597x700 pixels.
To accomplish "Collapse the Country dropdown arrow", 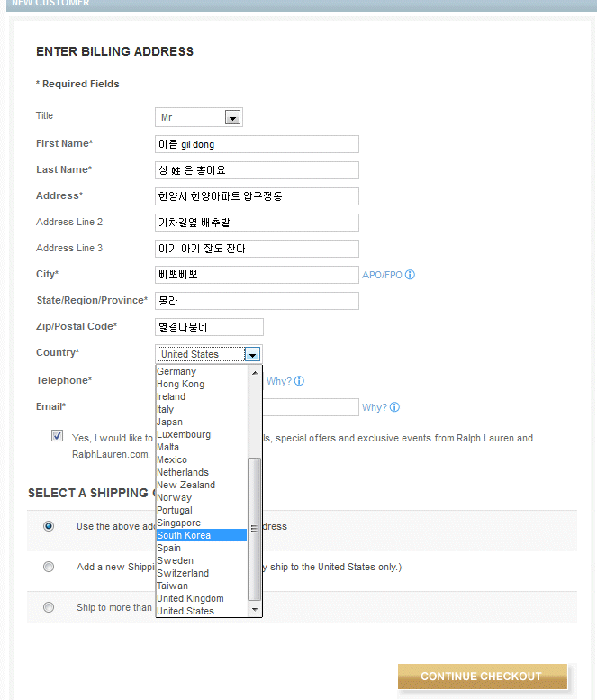I will pos(252,354).
